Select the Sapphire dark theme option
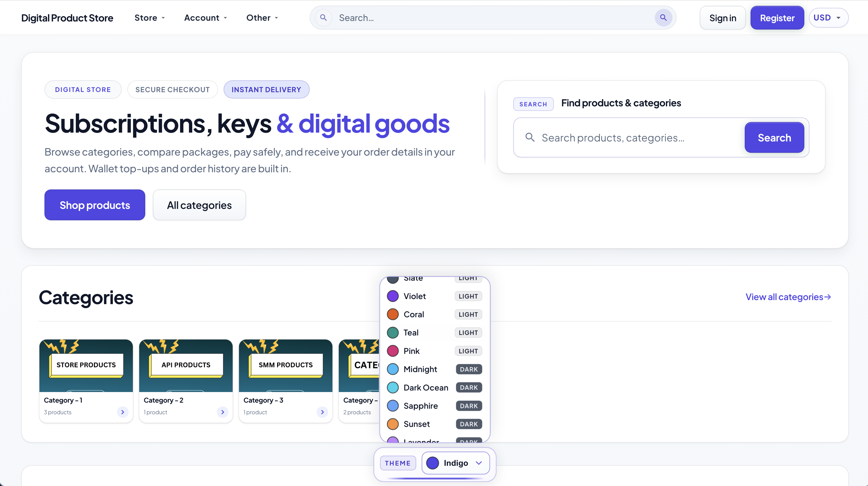This screenshot has height=486, width=868. [435, 406]
